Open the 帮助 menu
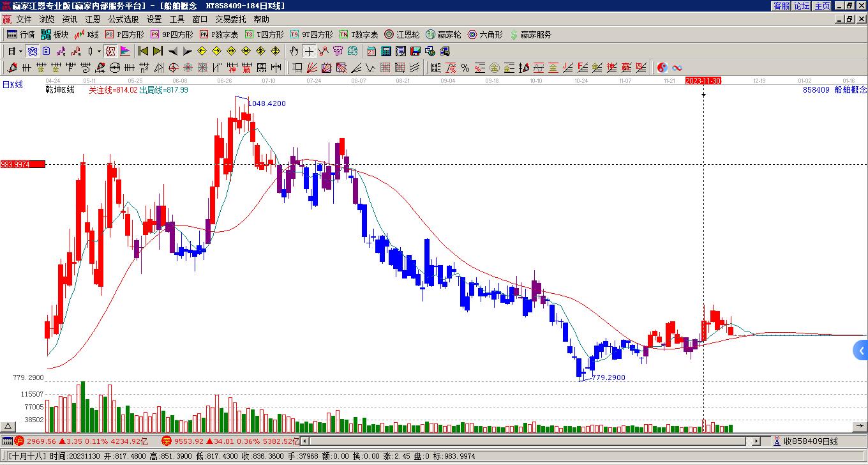 [261, 20]
